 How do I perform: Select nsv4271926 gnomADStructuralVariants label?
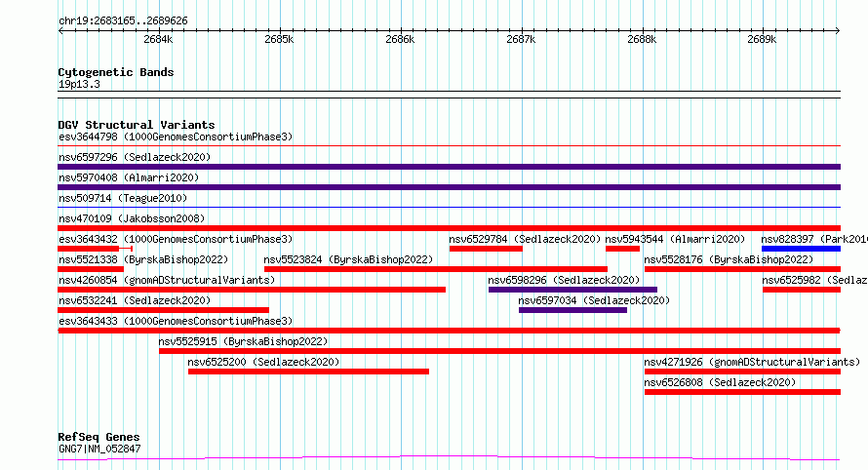752,362
